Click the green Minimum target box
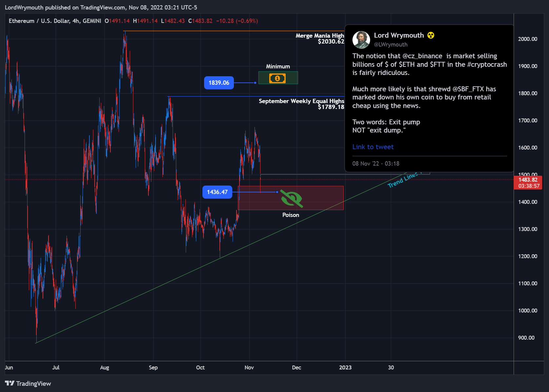The width and height of the screenshot is (549, 392). (x=278, y=78)
